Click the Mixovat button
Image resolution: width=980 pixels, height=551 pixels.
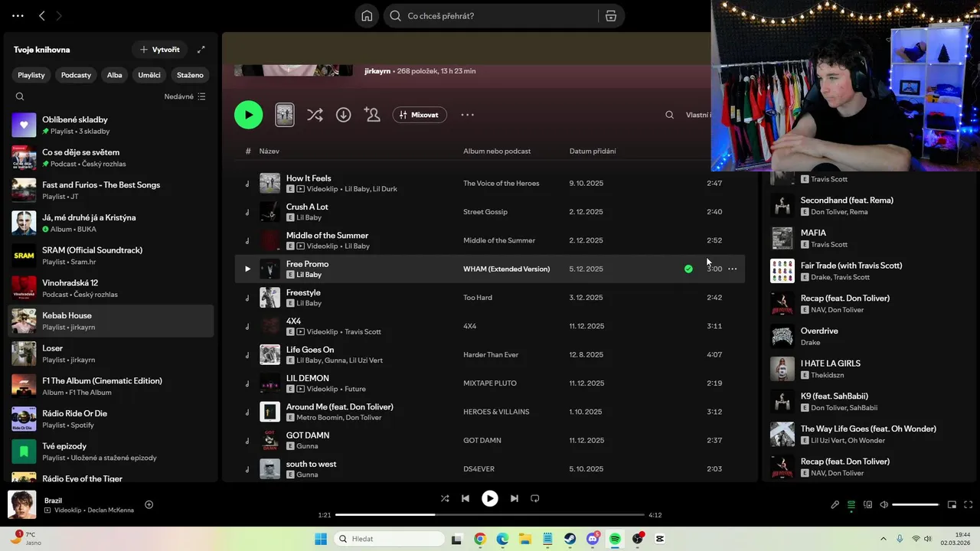point(420,115)
